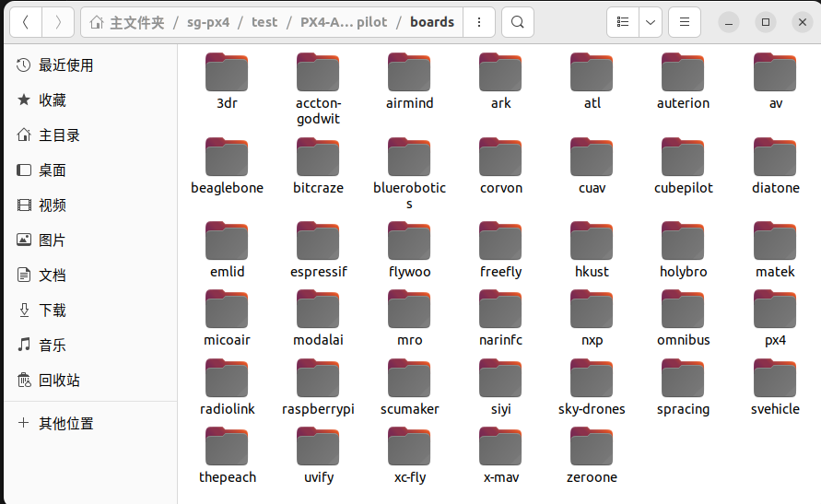Select the ark folder icon
Image resolution: width=821 pixels, height=504 pixels.
click(x=500, y=72)
